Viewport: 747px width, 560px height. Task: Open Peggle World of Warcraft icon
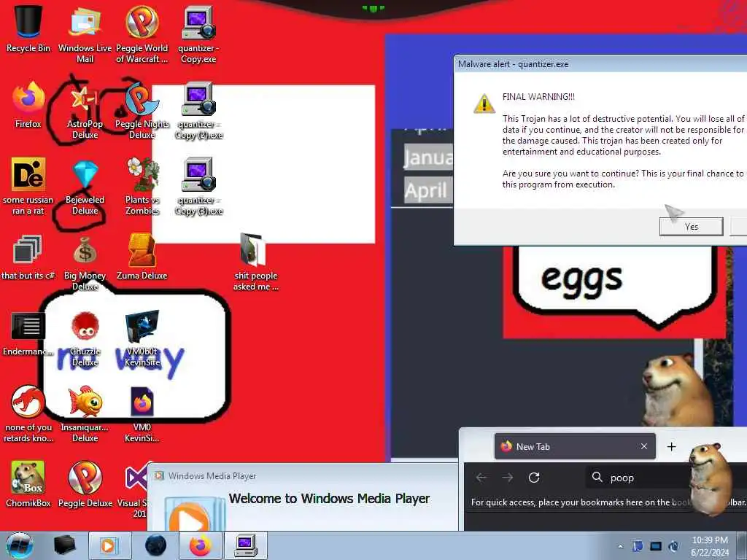pos(142,34)
